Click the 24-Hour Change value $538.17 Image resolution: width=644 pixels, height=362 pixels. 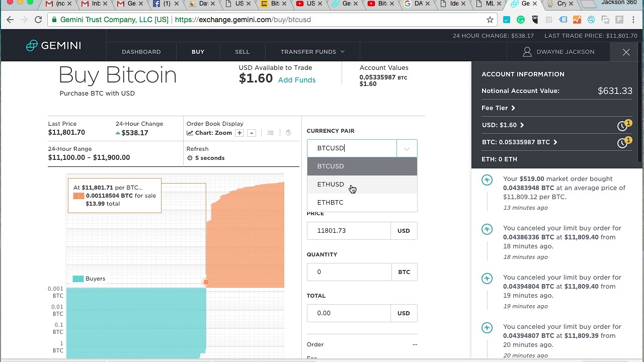[135, 133]
